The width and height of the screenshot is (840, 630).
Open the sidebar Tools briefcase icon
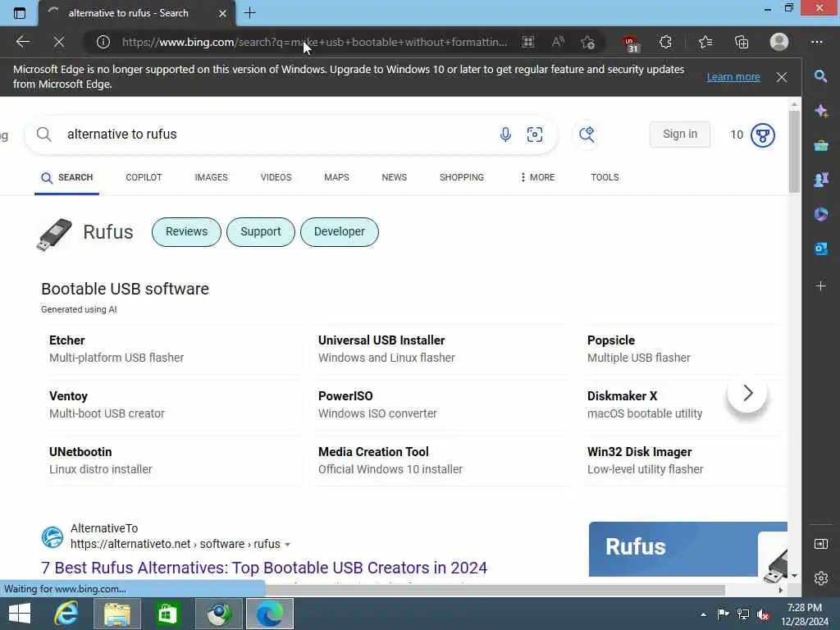(820, 145)
